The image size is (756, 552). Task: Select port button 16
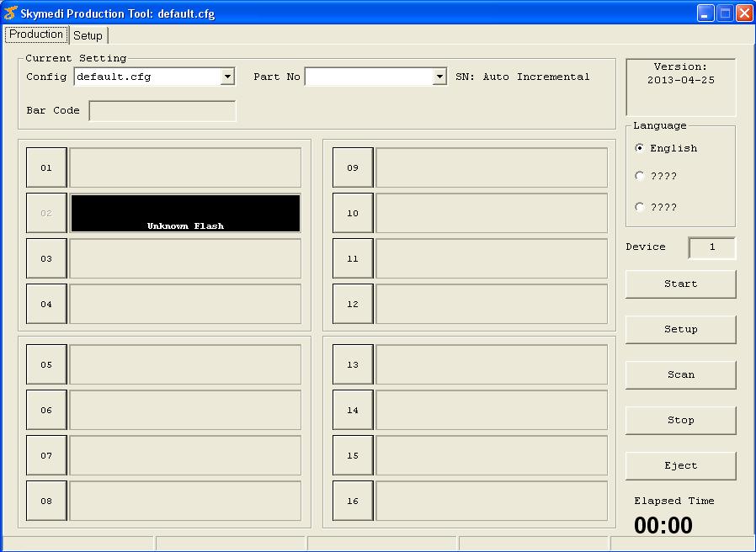coord(353,501)
